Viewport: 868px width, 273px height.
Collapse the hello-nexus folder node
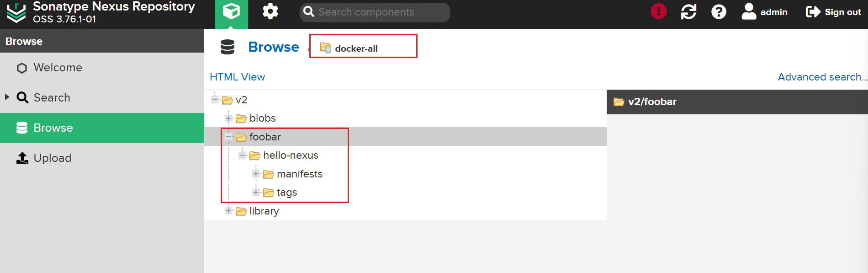click(x=242, y=155)
